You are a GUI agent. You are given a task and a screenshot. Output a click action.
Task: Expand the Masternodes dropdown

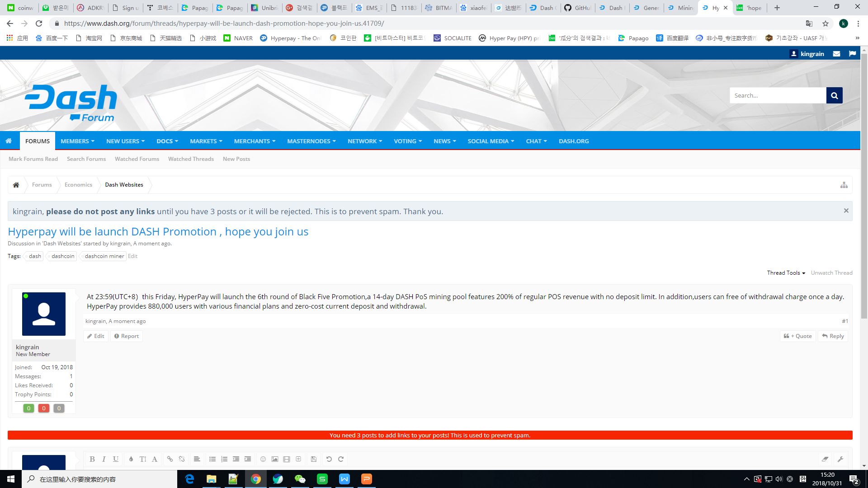[x=311, y=141]
